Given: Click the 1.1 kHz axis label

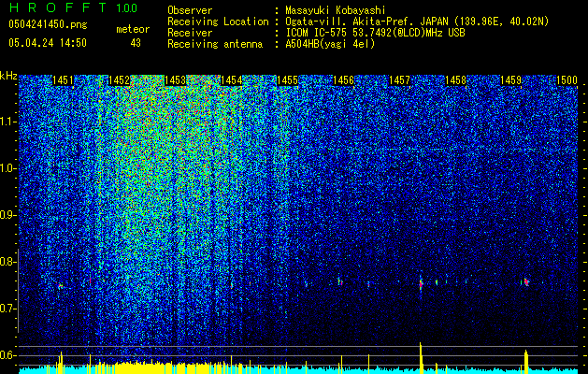Looking at the screenshot, I should [x=8, y=122].
